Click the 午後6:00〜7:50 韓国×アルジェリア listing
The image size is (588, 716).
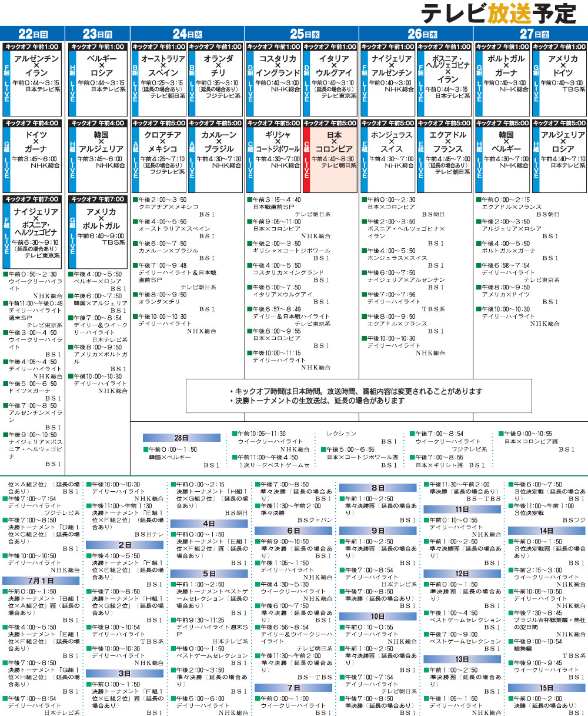[98, 303]
